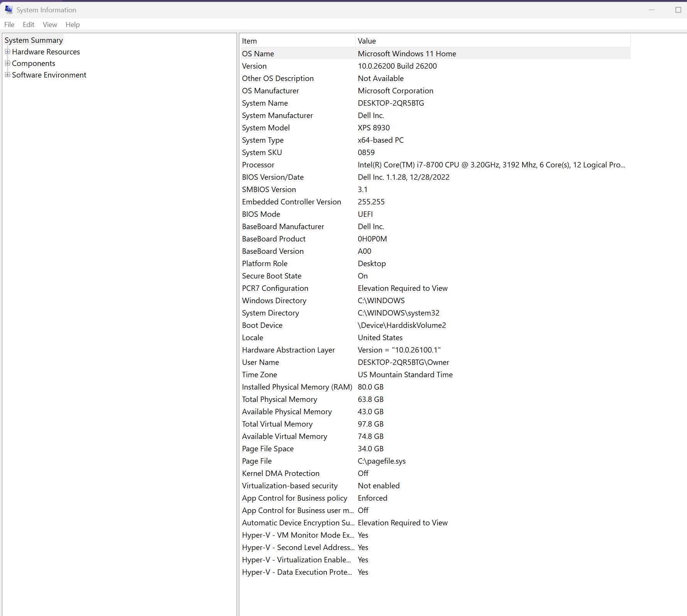
Task: Expand the Software Environment tree node
Action: click(7, 74)
